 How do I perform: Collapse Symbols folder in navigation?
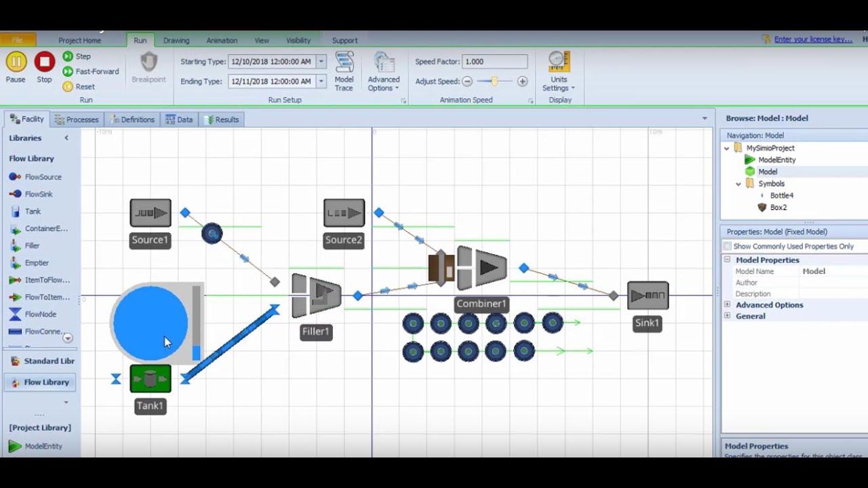738,184
